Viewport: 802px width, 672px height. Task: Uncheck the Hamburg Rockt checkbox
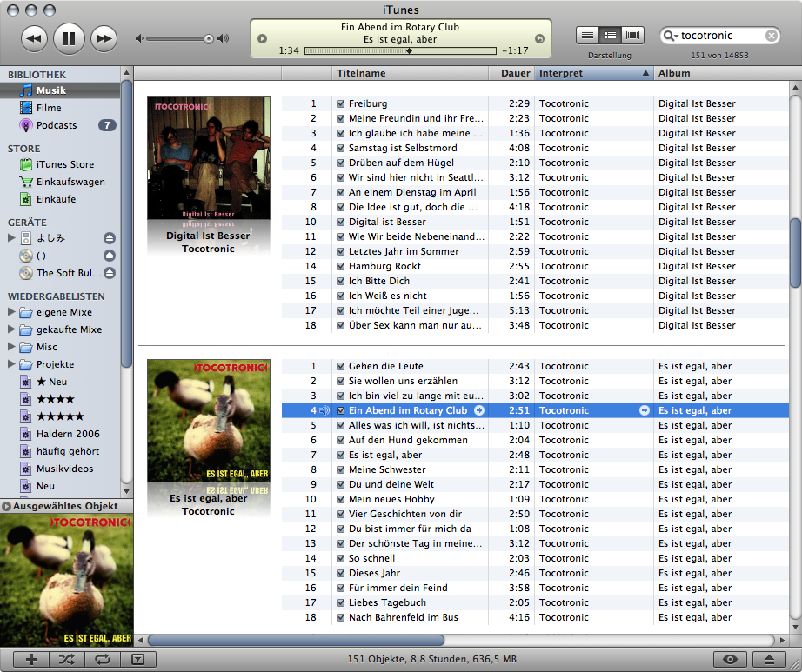341,266
